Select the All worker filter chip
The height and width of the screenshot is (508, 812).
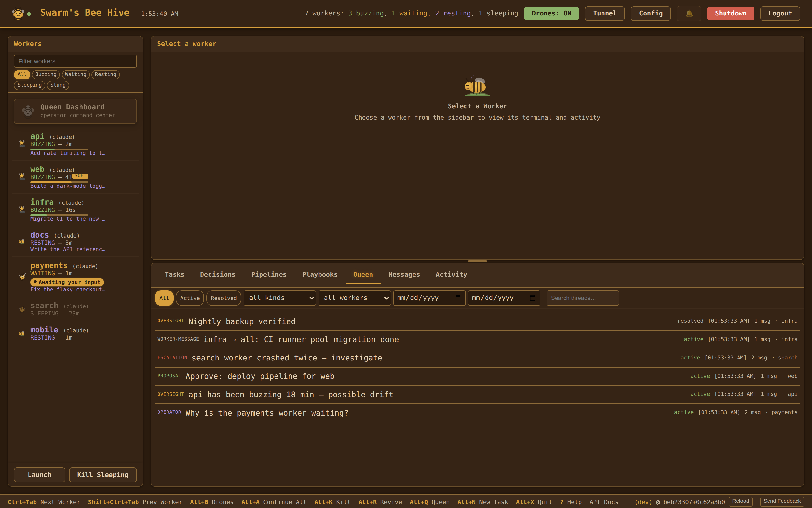(x=22, y=74)
